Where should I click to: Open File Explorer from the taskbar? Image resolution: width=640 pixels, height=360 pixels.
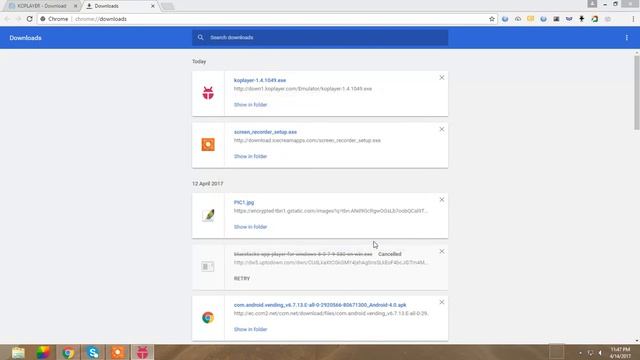click(18, 352)
